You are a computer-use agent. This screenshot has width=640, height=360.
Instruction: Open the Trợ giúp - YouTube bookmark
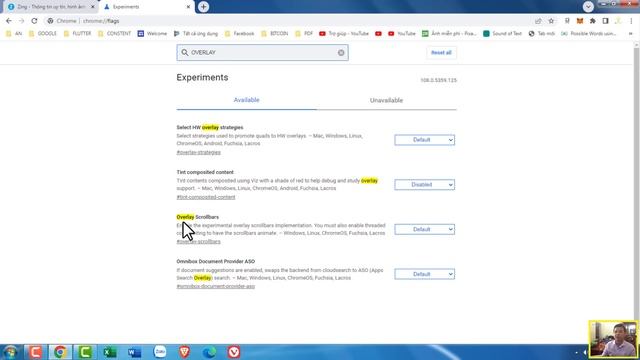(x=344, y=33)
